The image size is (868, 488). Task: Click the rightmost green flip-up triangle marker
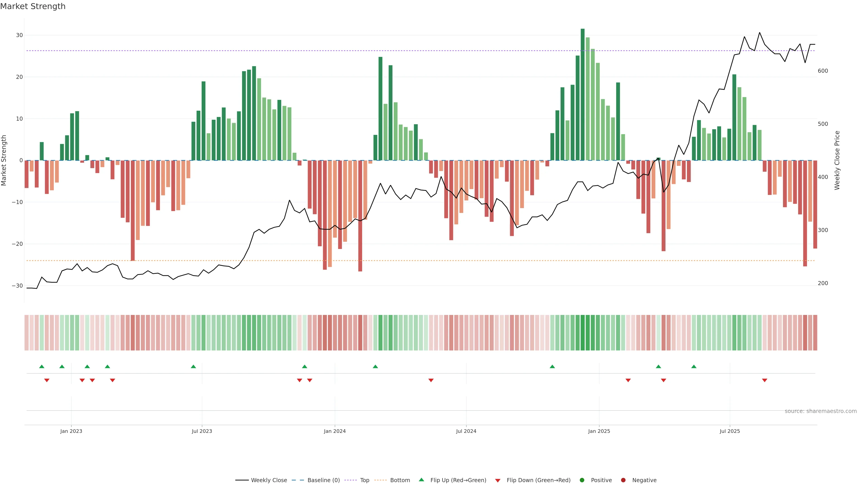click(x=694, y=366)
